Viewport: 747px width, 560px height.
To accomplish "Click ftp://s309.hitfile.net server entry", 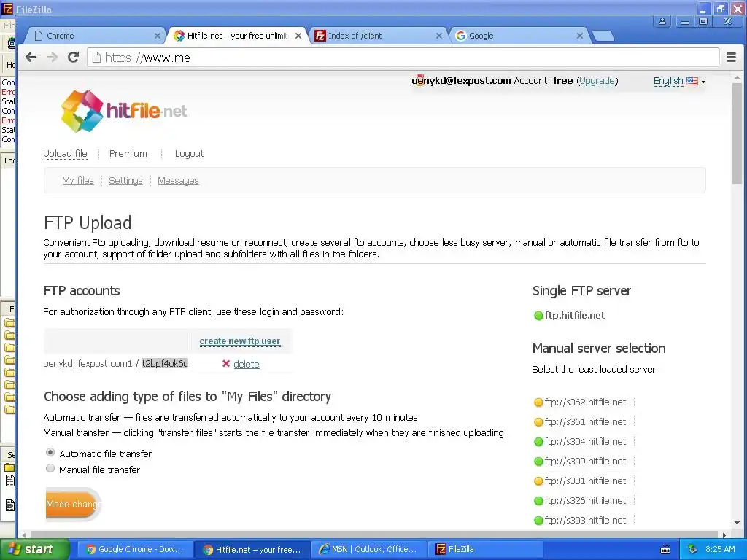I will (585, 462).
